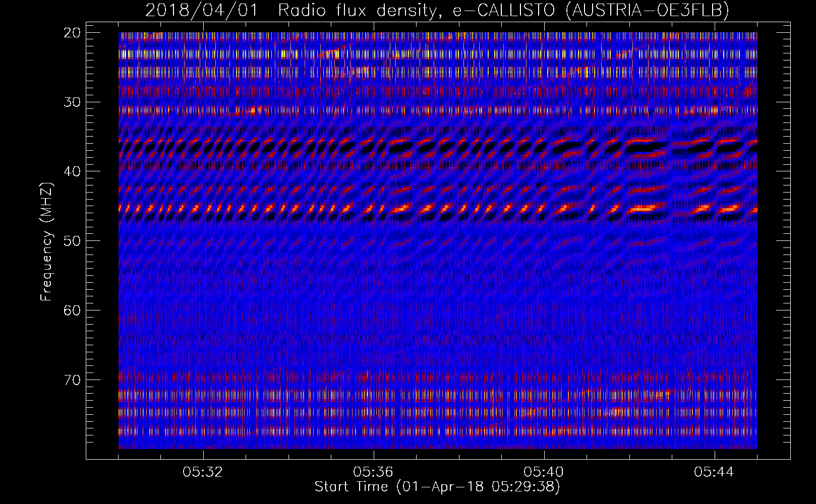Click the 05:40 time tick label
Viewport: 816px width, 504px height.
coord(544,472)
